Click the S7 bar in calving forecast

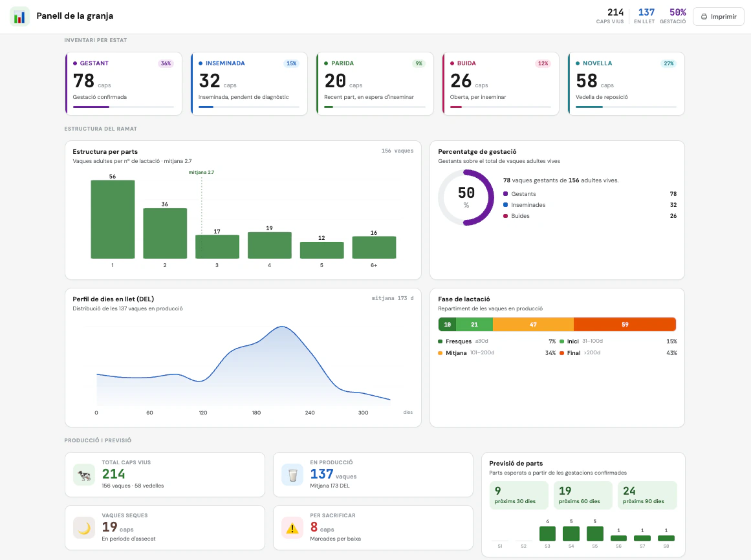pyautogui.click(x=642, y=539)
